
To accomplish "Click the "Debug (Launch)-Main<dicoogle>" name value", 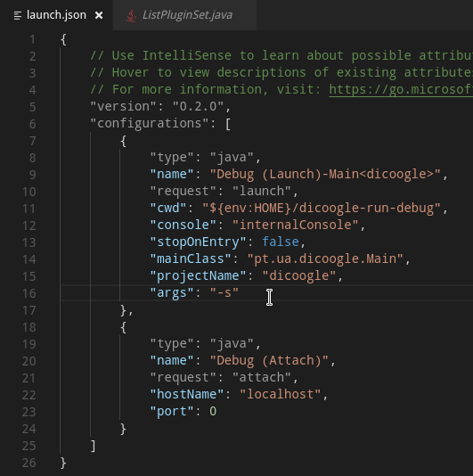I will (x=325, y=174).
